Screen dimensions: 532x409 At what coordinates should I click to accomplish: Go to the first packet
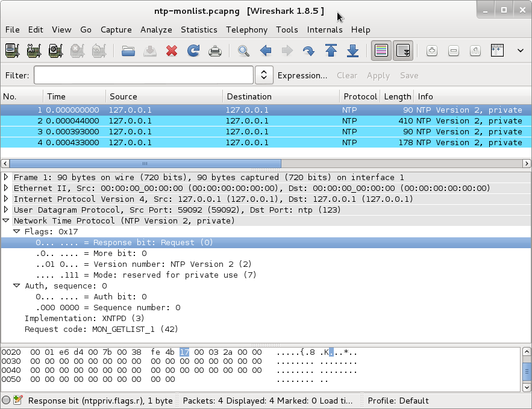point(331,51)
